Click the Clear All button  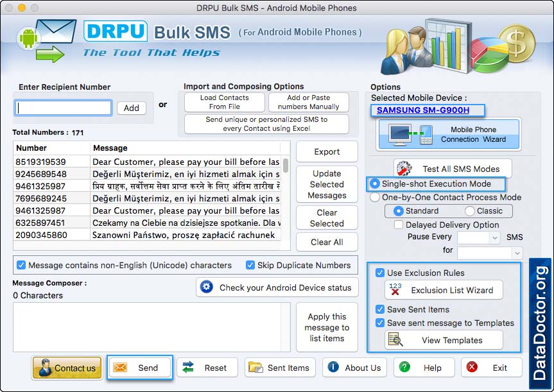pyautogui.click(x=327, y=242)
